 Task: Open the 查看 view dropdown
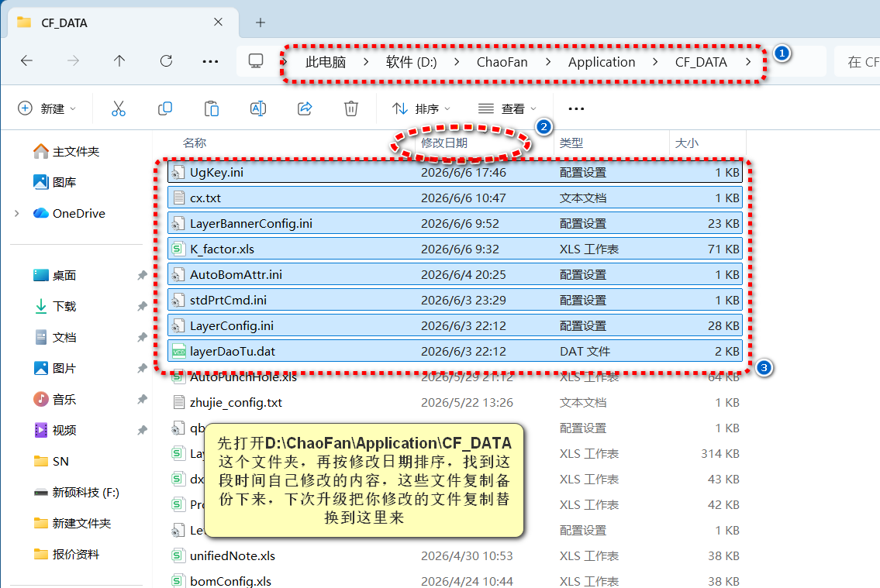click(507, 108)
